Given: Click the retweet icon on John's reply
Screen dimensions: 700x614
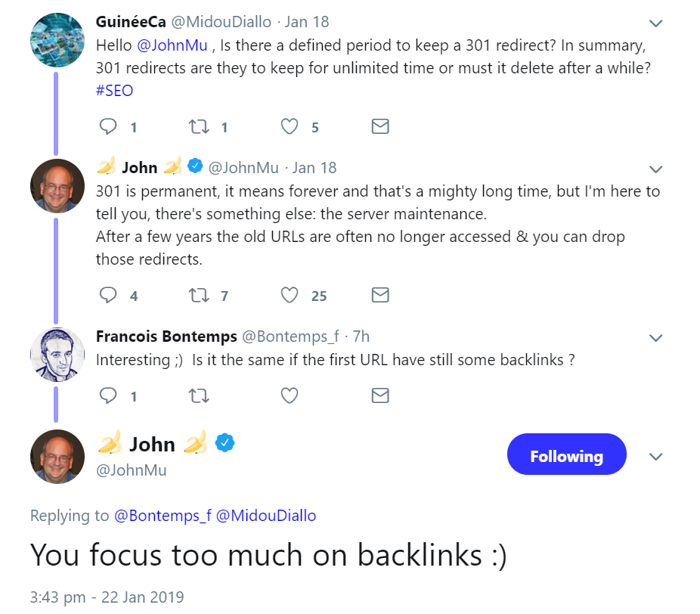Looking at the screenshot, I should (198, 295).
